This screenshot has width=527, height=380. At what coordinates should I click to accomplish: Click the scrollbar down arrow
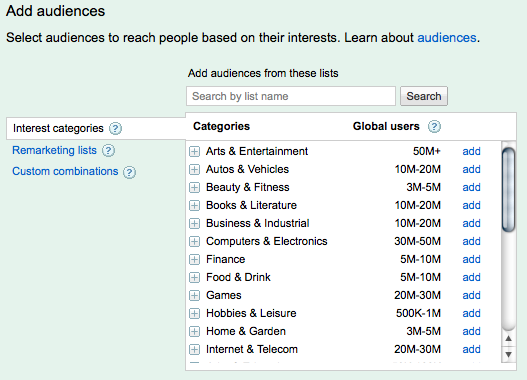(x=508, y=354)
